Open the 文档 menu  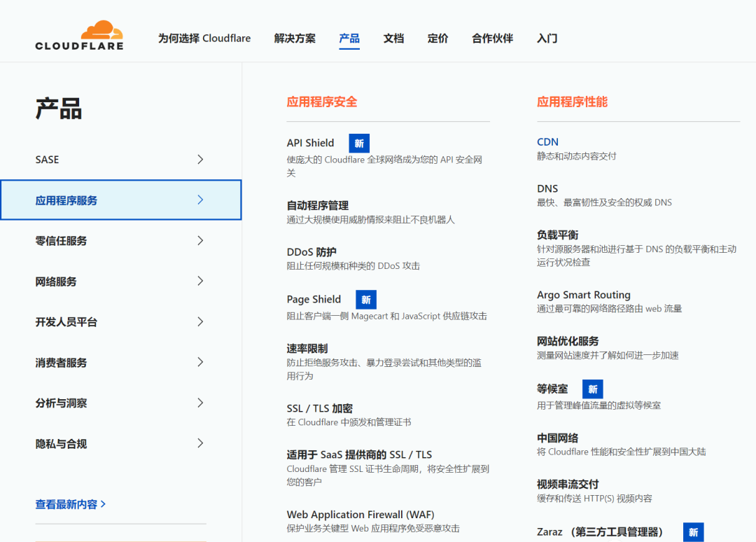pyautogui.click(x=393, y=38)
